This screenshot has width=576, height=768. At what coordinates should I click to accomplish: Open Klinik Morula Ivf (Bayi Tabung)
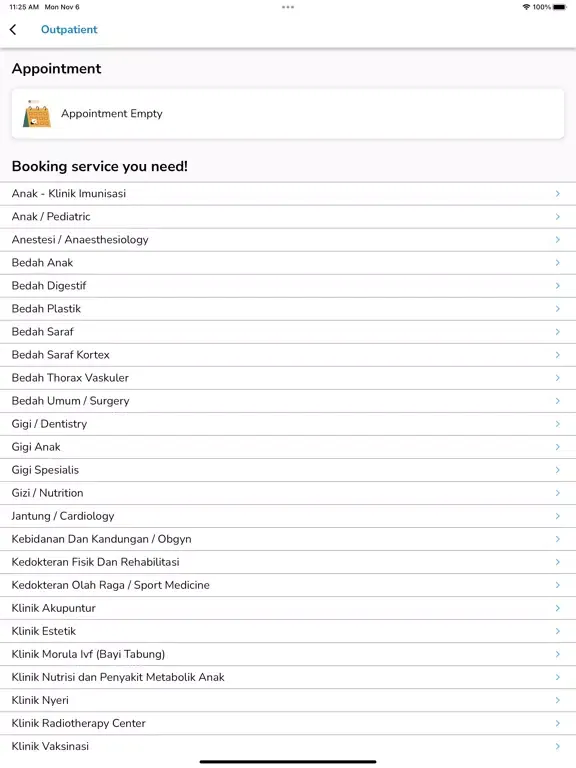tap(288, 654)
